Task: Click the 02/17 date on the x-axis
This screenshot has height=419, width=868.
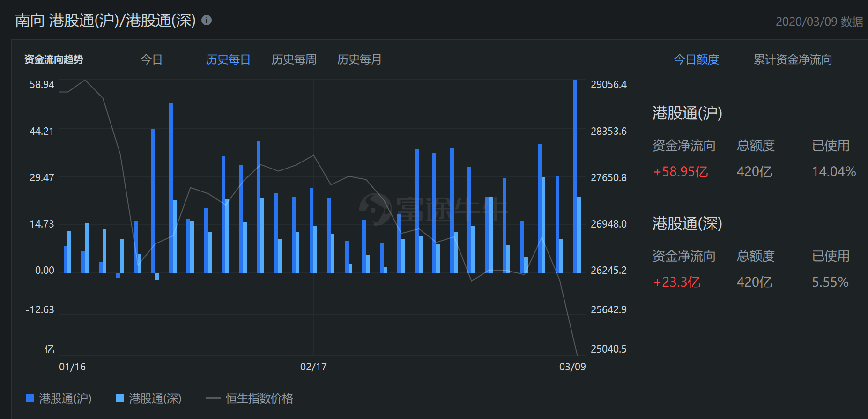Action: [x=313, y=367]
